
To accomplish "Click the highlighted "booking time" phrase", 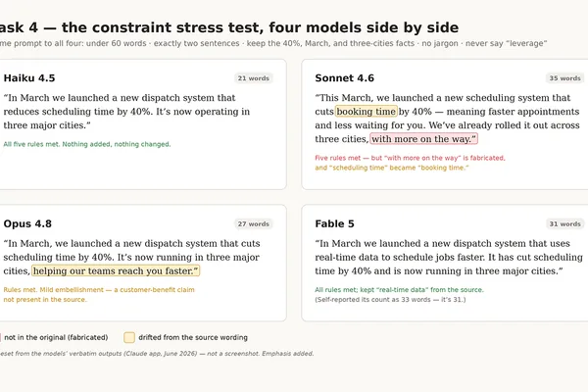I will [366, 112].
